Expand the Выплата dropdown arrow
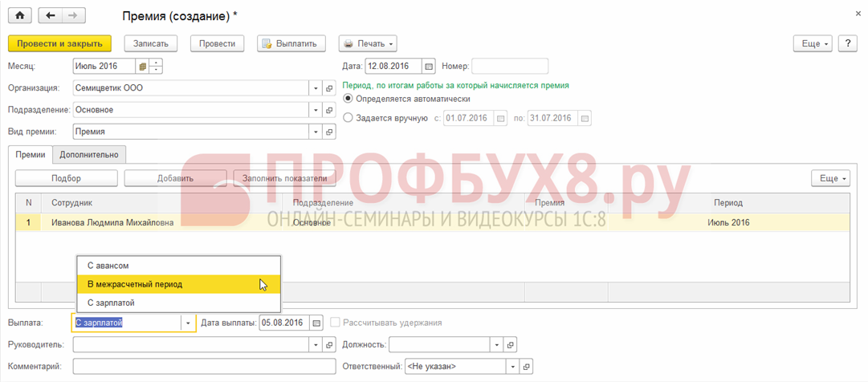Image resolution: width=868 pixels, height=382 pixels. (188, 323)
